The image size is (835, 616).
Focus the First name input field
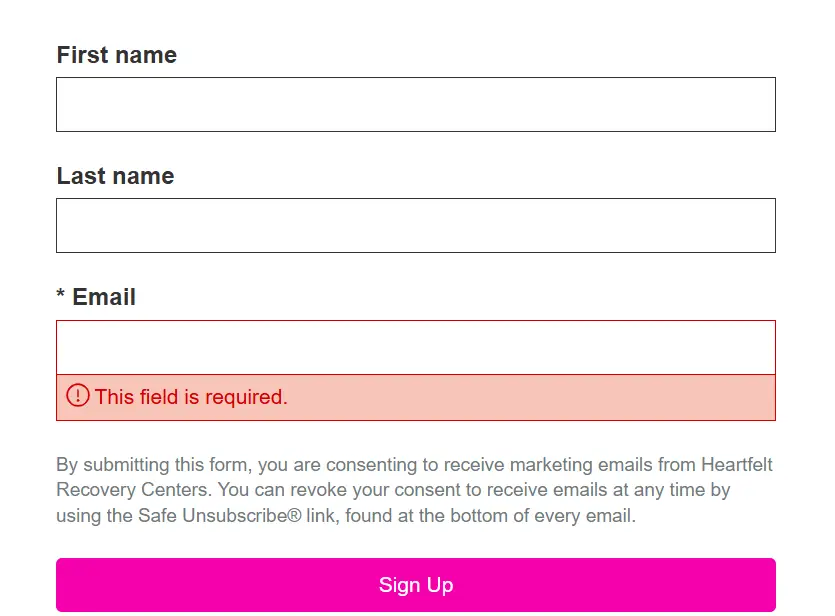[x=416, y=104]
